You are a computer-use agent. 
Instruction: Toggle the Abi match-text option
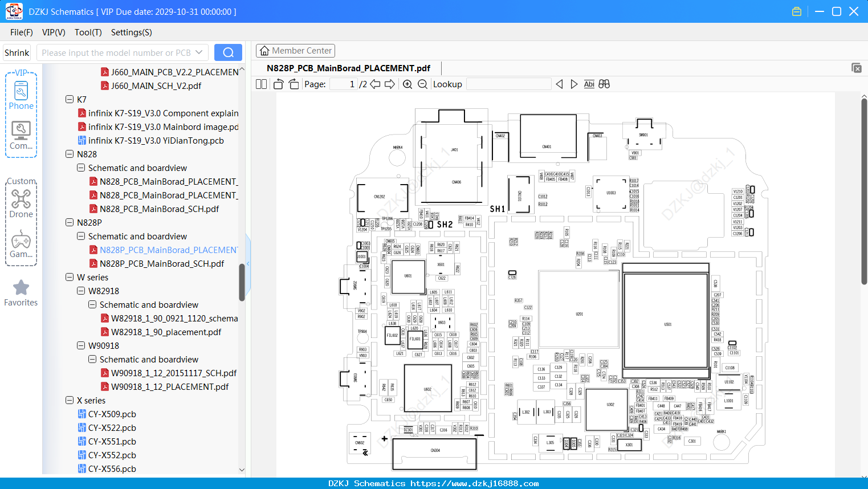point(589,84)
